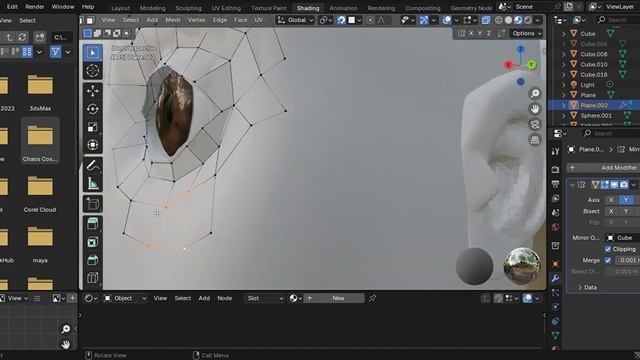Switch to the Animation workspace tab

pos(343,8)
